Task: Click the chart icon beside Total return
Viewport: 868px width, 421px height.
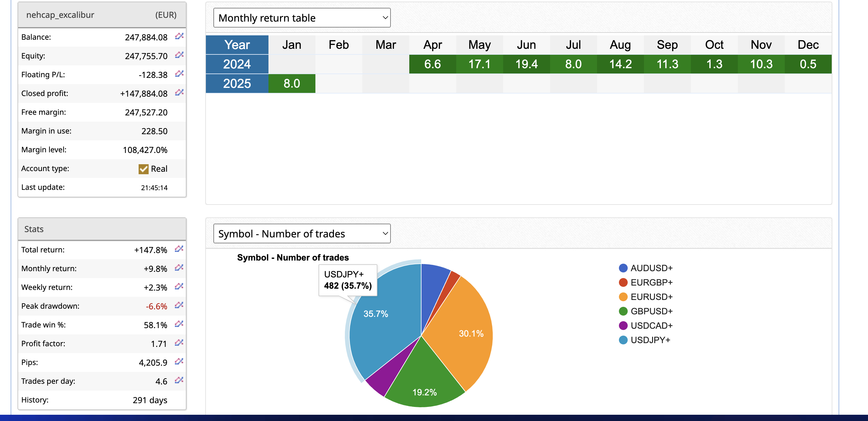Action: (x=179, y=249)
